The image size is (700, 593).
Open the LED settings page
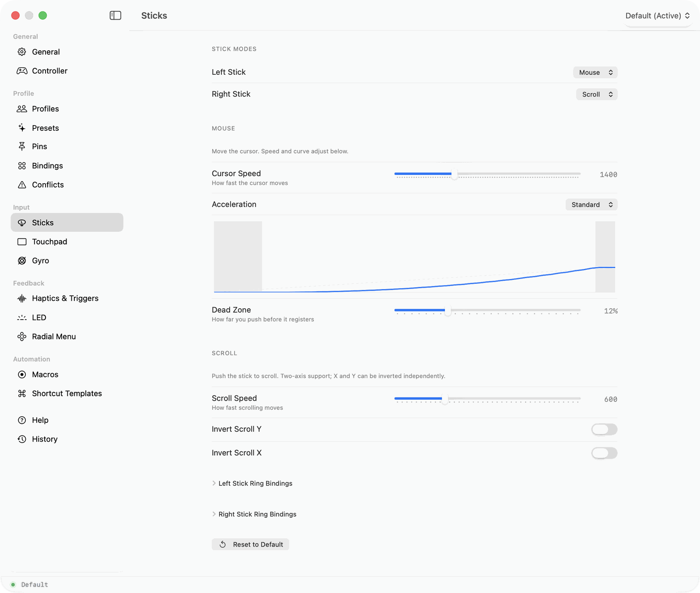[x=67, y=317]
